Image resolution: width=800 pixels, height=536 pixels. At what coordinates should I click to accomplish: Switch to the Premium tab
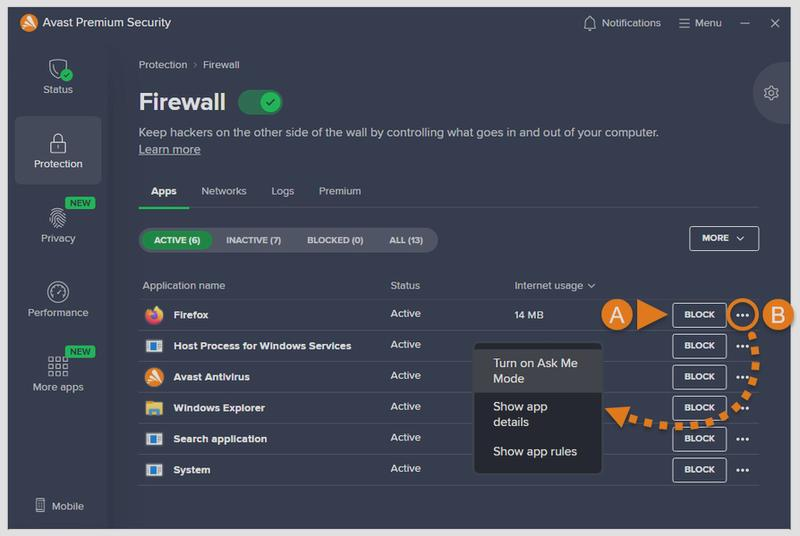click(x=340, y=191)
